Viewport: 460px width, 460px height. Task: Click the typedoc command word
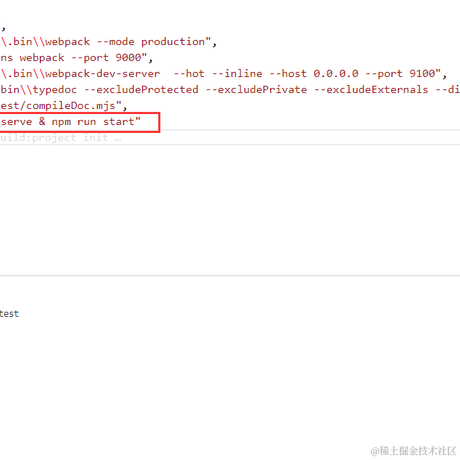55,90
